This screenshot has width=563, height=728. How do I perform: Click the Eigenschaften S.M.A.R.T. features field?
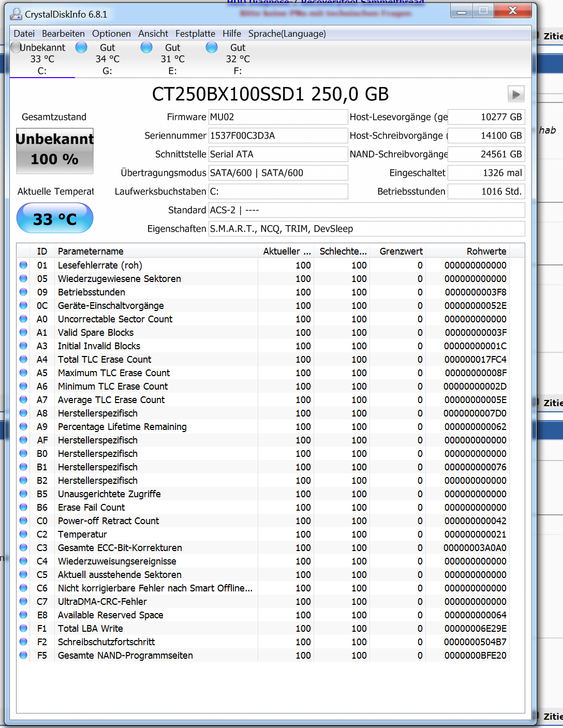tap(366, 229)
